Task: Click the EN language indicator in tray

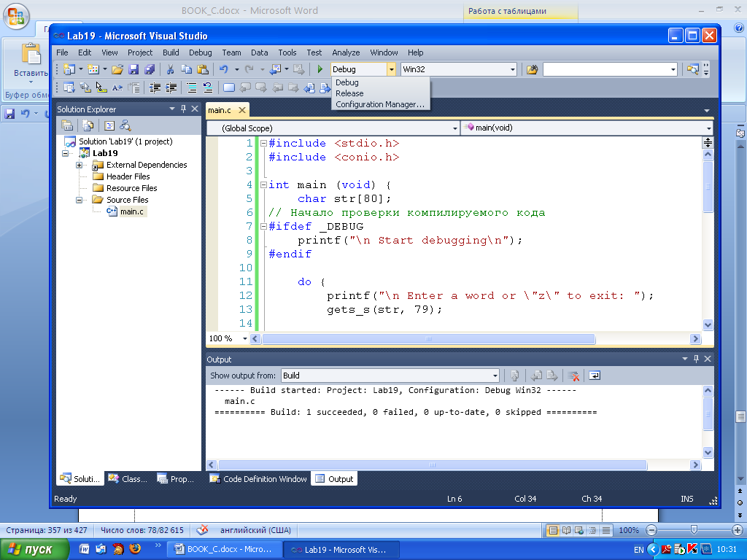Action: (638, 550)
